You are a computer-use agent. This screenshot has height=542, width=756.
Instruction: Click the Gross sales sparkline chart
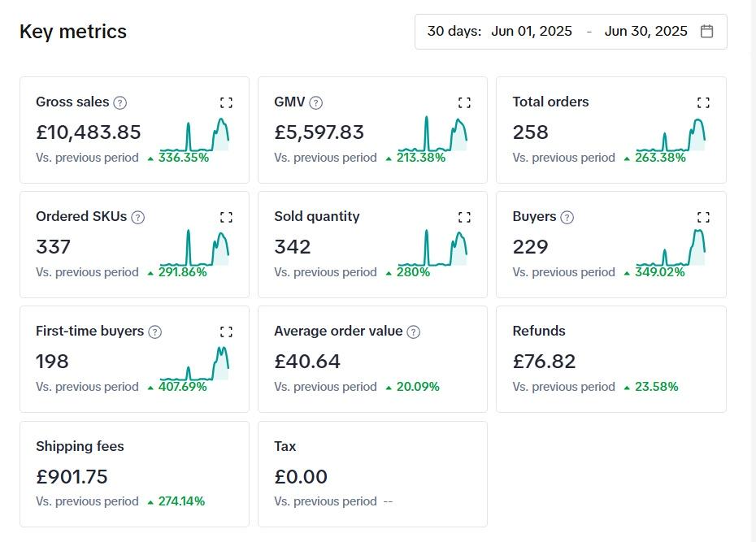tap(195, 135)
